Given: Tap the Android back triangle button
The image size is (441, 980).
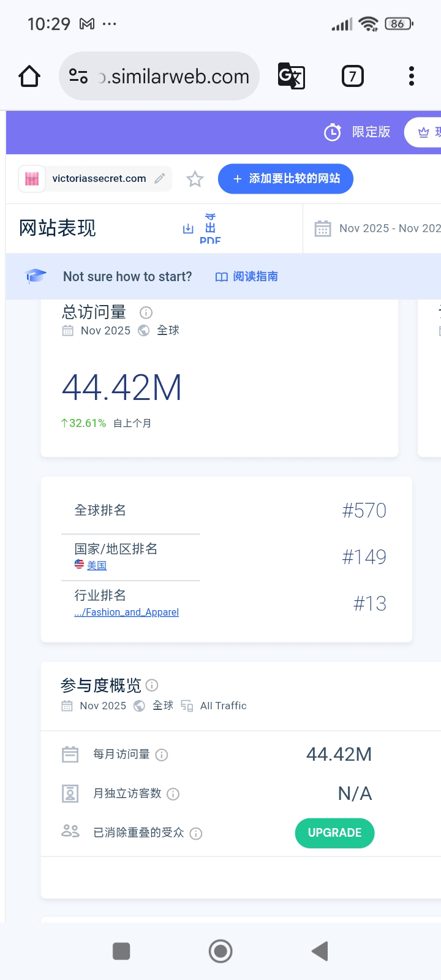Looking at the screenshot, I should [320, 951].
